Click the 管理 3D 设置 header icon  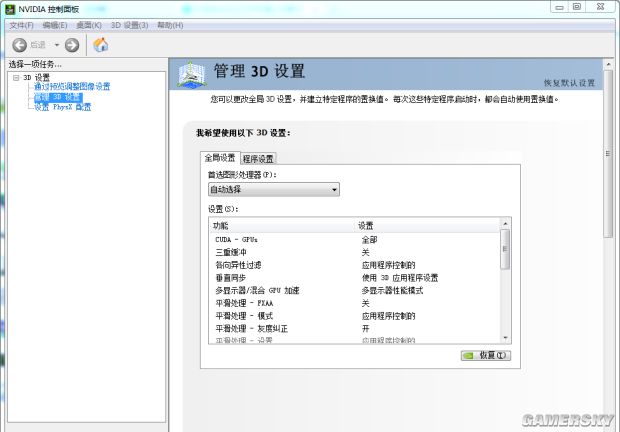click(191, 74)
